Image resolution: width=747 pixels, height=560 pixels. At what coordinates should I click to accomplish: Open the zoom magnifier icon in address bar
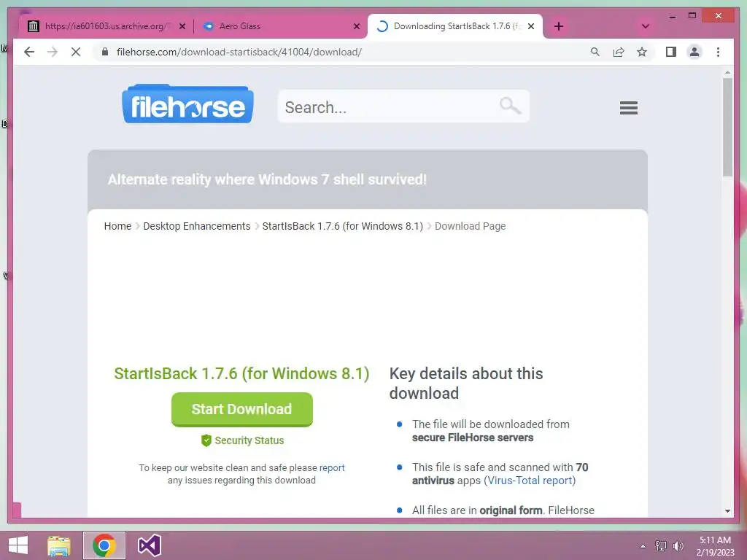pyautogui.click(x=595, y=52)
